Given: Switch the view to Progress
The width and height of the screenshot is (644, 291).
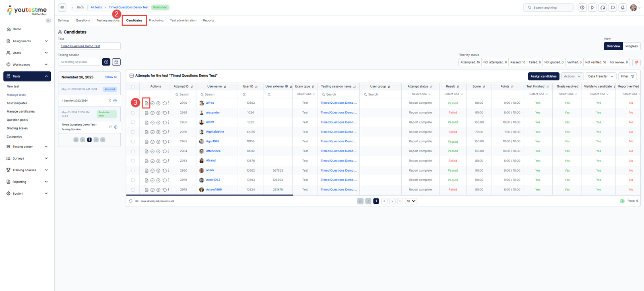Looking at the screenshot, I should pos(631,46).
